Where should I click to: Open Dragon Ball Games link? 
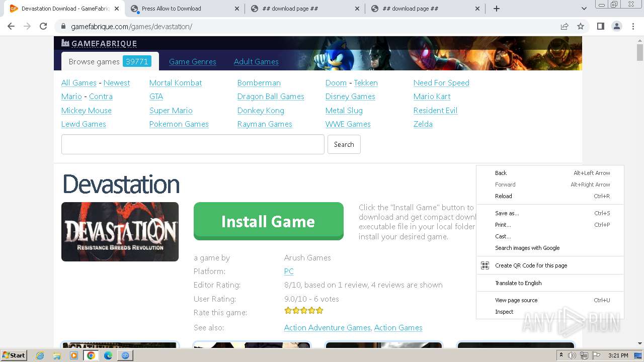tap(271, 97)
